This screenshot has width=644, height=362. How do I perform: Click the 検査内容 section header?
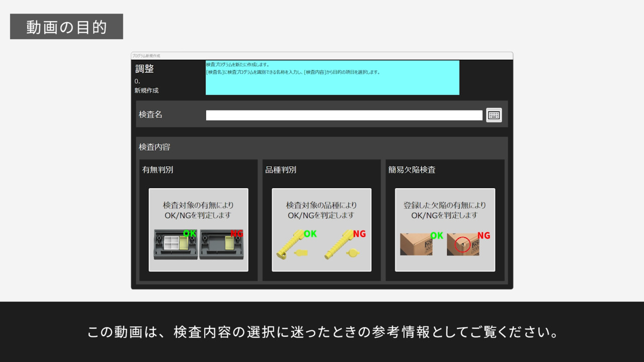pyautogui.click(x=154, y=147)
